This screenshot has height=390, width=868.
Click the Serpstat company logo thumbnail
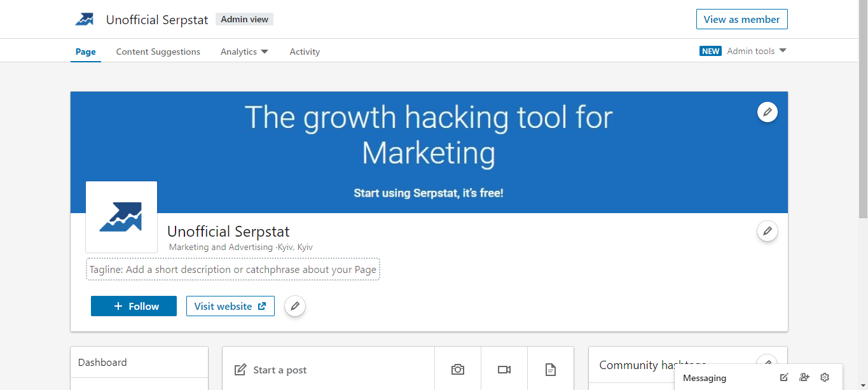[121, 217]
